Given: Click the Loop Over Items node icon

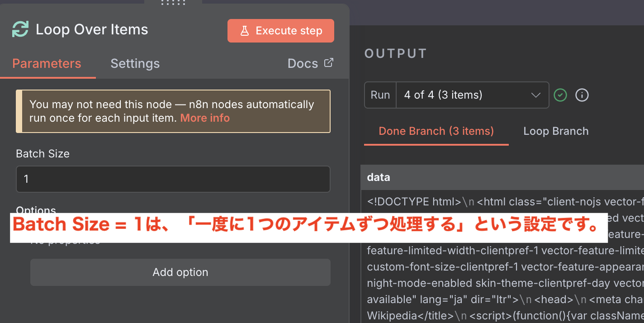Looking at the screenshot, I should [x=20, y=30].
